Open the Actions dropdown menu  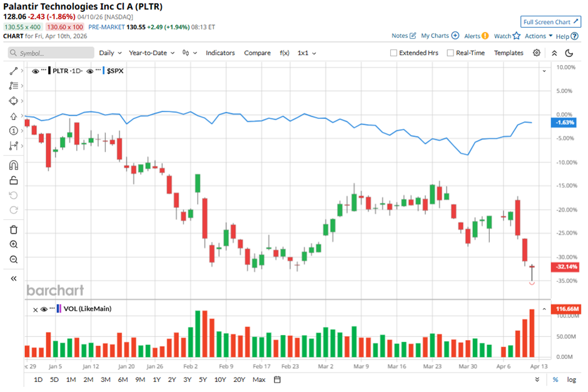pos(539,36)
